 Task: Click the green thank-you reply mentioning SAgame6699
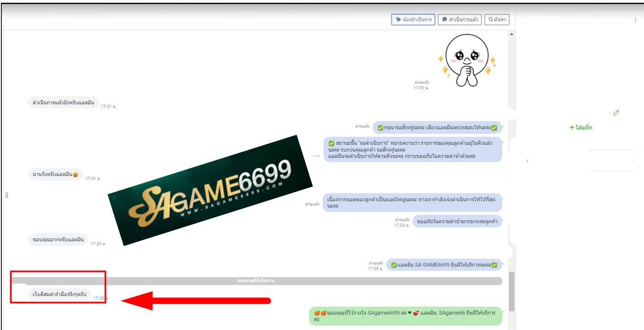click(405, 316)
